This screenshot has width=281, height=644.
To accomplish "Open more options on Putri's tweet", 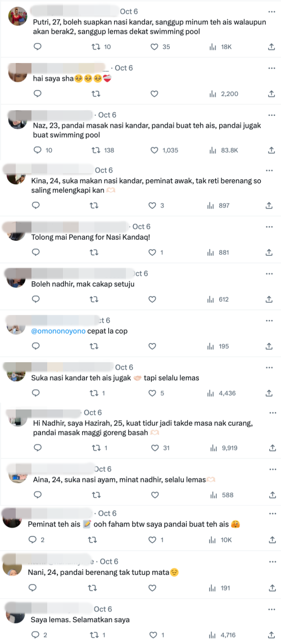I will click(x=271, y=11).
